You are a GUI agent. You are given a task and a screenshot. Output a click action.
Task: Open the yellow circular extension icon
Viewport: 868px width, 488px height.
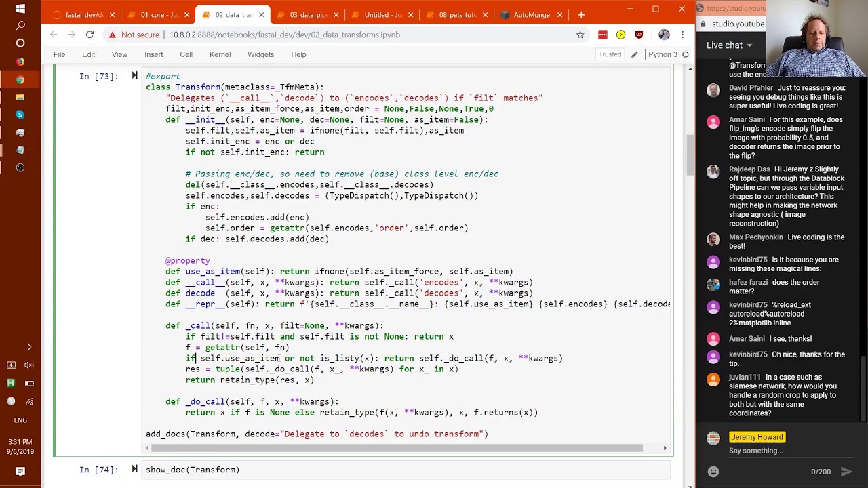pos(620,35)
